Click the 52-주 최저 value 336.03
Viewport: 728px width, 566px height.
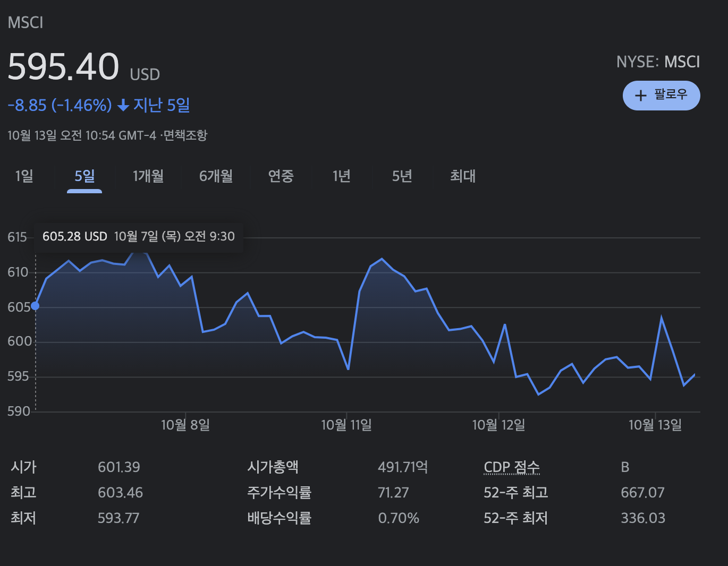pyautogui.click(x=643, y=518)
